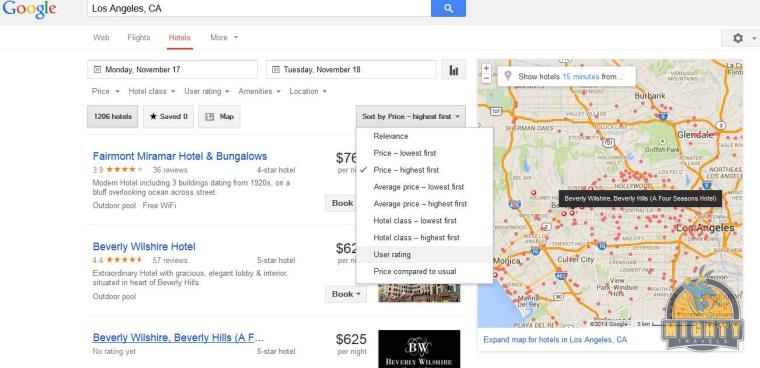
Task: Click the Tuesday, November 18 date field
Action: [351, 70]
